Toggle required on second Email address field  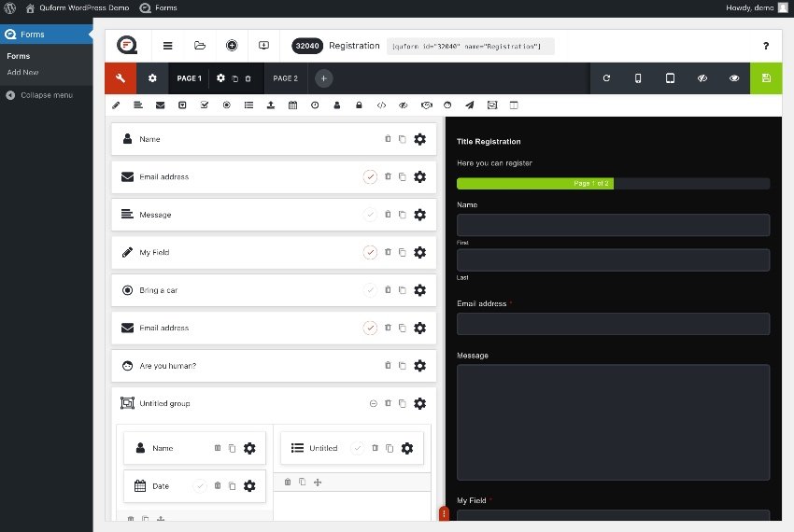click(x=370, y=328)
